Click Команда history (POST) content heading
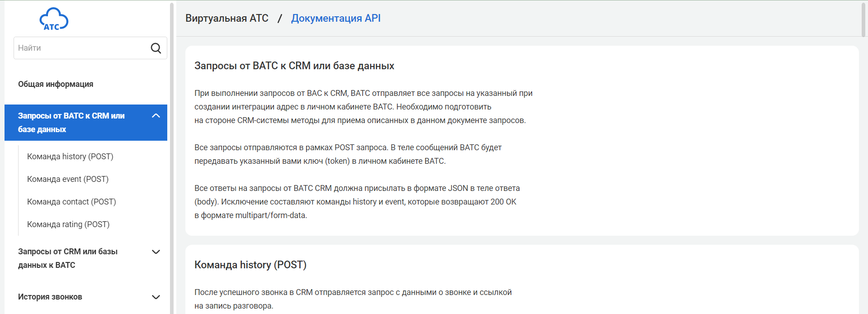Screen dimensions: 868x314 tap(250, 265)
